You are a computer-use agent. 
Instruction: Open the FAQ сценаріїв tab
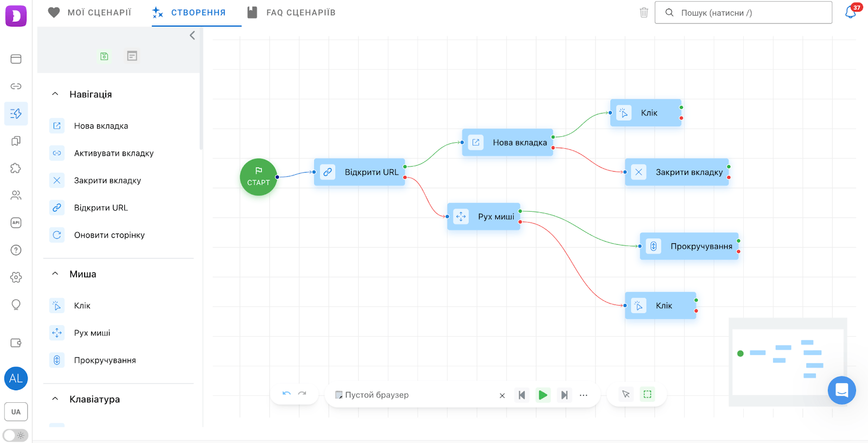coord(291,12)
